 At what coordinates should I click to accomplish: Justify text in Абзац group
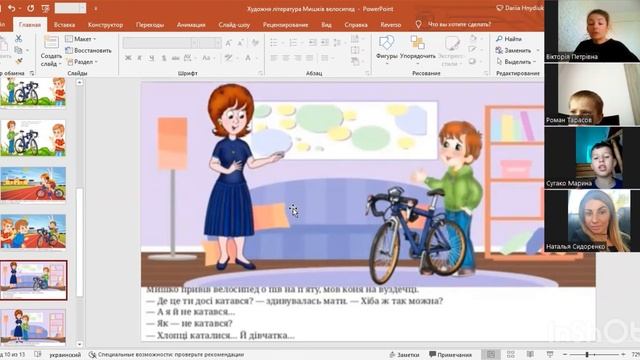click(x=310, y=58)
